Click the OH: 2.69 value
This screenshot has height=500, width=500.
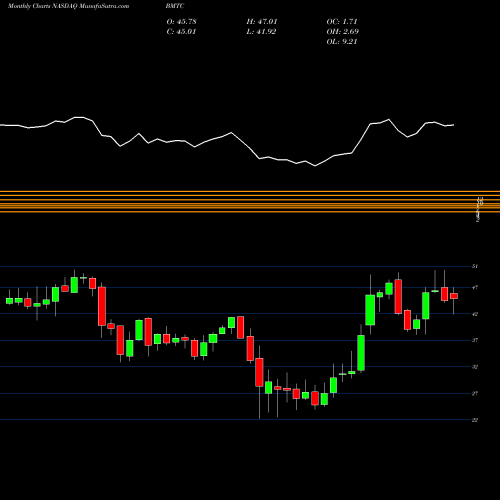[342, 32]
